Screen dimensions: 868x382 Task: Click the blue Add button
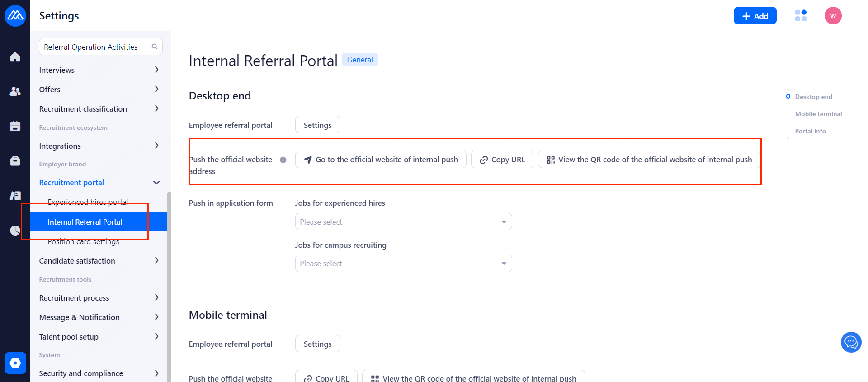click(x=755, y=16)
